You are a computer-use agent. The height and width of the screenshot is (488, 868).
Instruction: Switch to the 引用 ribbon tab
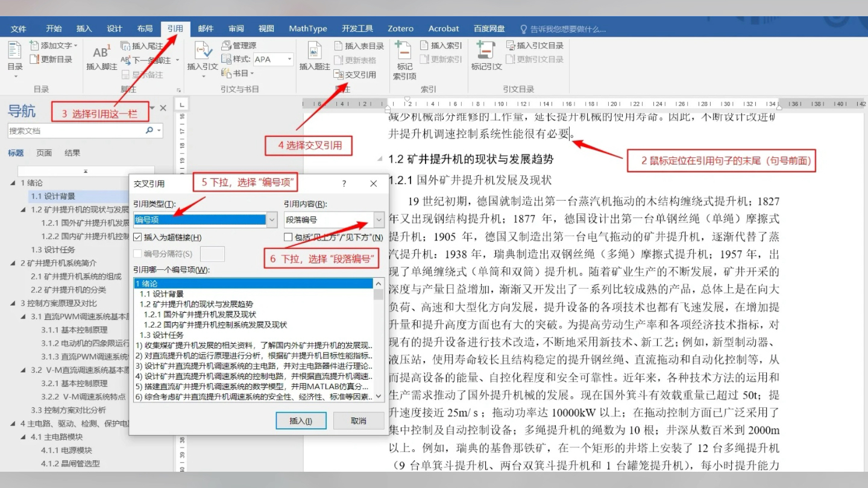pyautogui.click(x=175, y=28)
